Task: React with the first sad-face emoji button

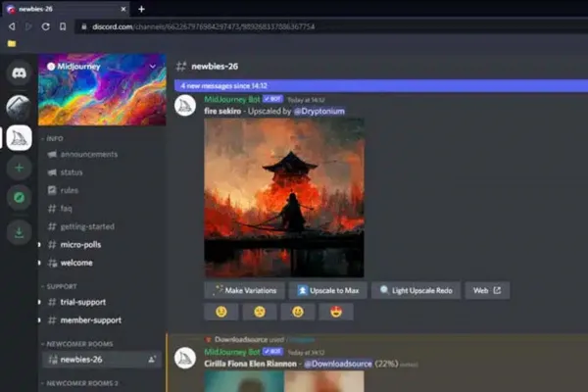Action: pos(221,312)
